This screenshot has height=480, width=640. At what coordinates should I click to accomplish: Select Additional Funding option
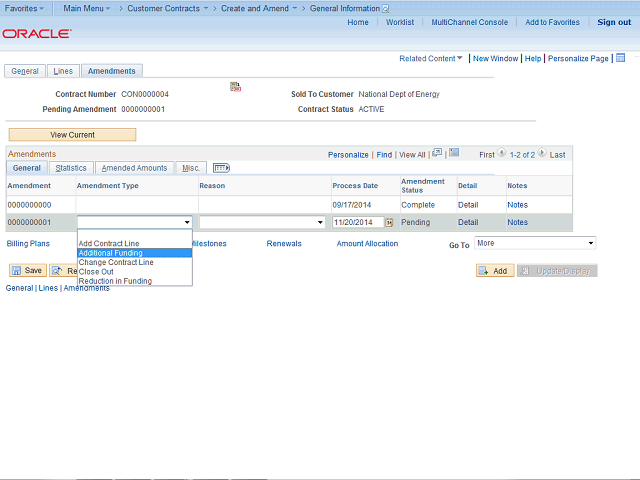tap(135, 253)
